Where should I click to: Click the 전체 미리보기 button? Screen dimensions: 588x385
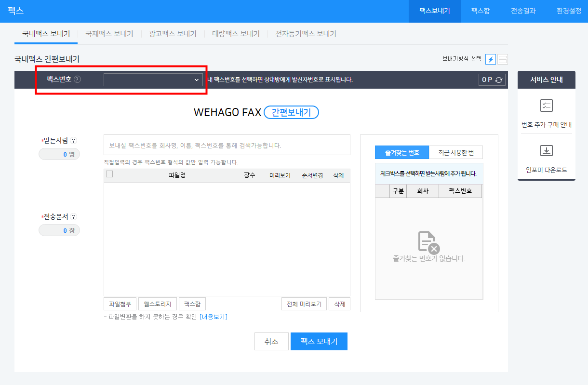coord(304,304)
